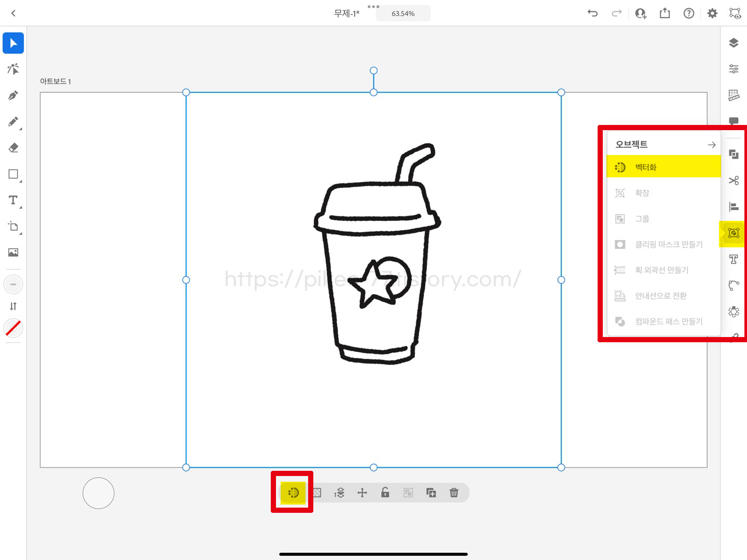Toggle the lock icon in context bar
Viewport: 747px width, 560px height.
[x=385, y=493]
